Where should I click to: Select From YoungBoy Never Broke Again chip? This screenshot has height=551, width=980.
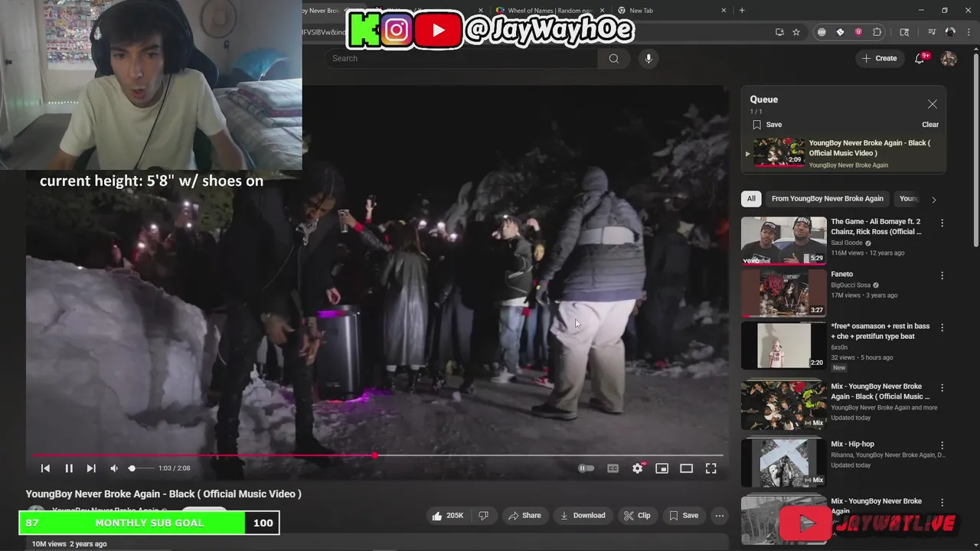click(x=828, y=199)
